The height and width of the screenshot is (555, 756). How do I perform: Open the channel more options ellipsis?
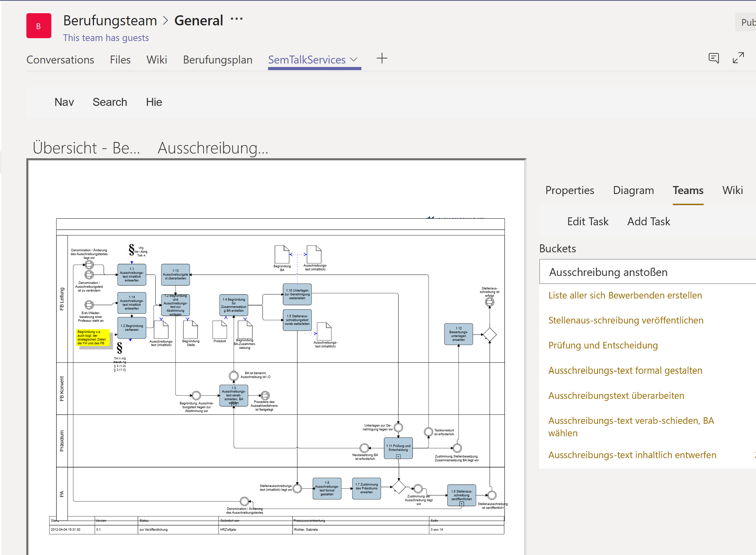pyautogui.click(x=237, y=19)
